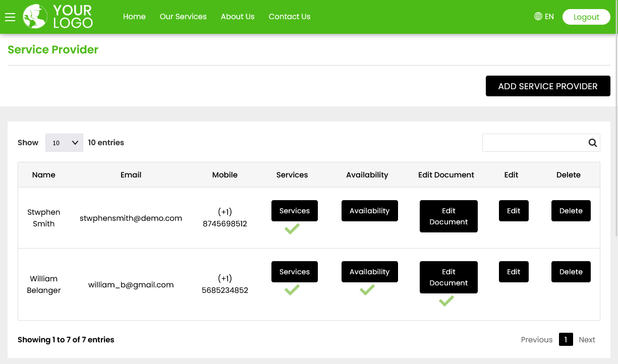Click the Services checkmark for Stwphen Smith
This screenshot has height=364, width=618.
pyautogui.click(x=292, y=229)
